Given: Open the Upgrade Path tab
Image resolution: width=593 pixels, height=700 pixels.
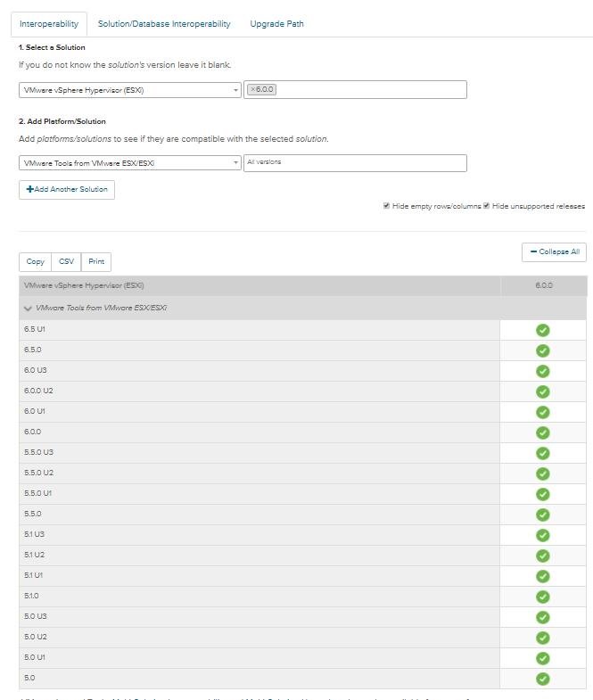Looking at the screenshot, I should tap(276, 24).
